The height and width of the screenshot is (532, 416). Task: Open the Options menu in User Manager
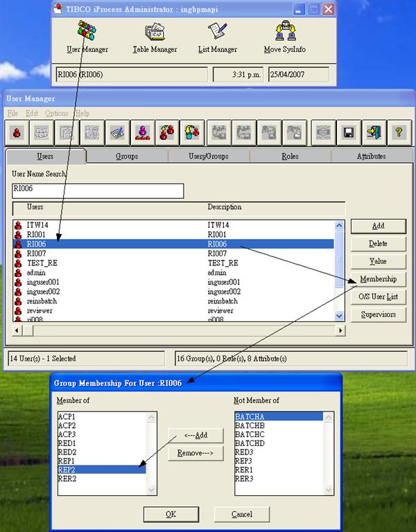click(x=57, y=114)
